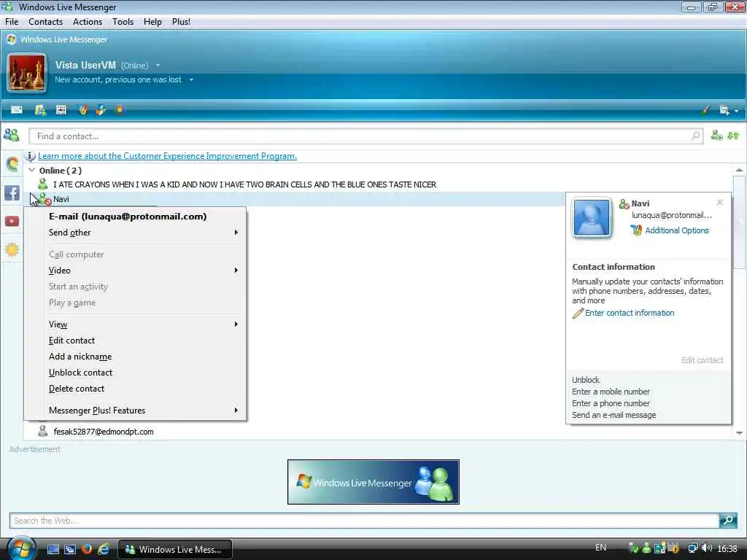Open the Actions menu
Viewport: 747px width, 560px height.
point(88,22)
